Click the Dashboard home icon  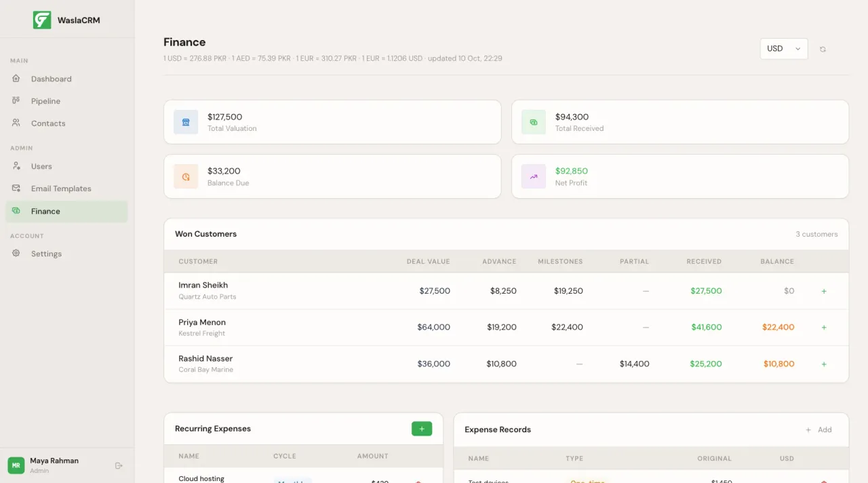click(x=16, y=79)
